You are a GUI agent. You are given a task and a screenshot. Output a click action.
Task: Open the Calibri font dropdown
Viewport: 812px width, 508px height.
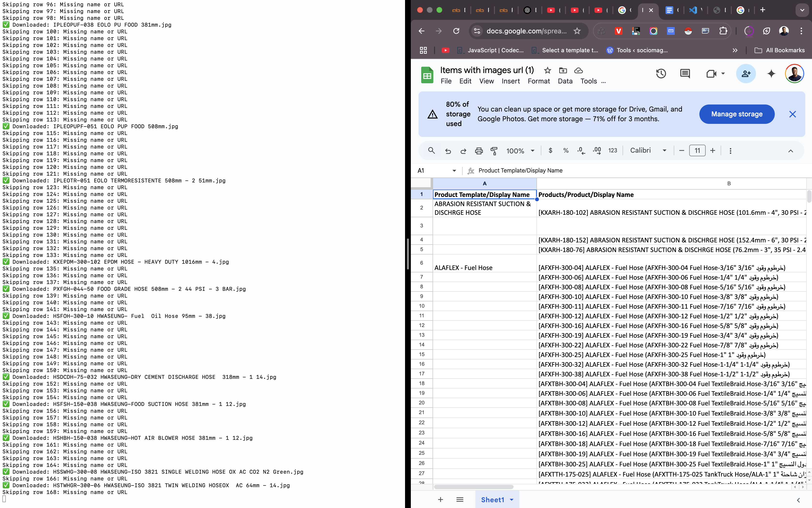click(x=648, y=150)
